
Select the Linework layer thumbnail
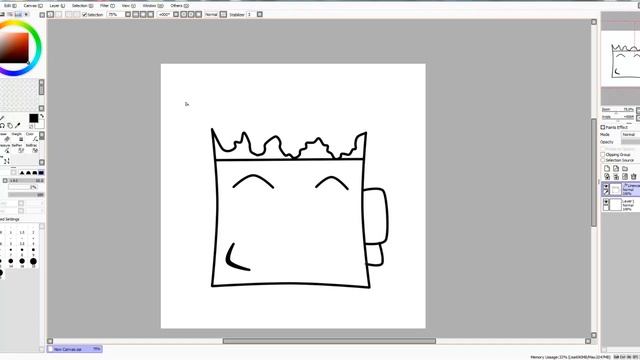click(616, 189)
